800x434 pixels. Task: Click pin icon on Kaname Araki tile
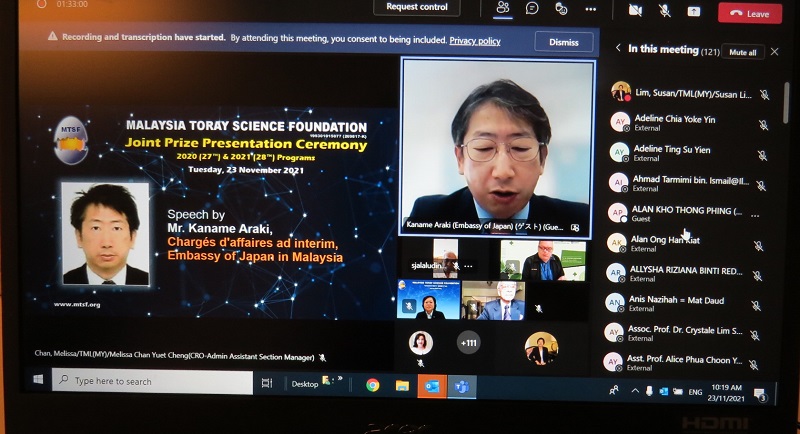(574, 227)
